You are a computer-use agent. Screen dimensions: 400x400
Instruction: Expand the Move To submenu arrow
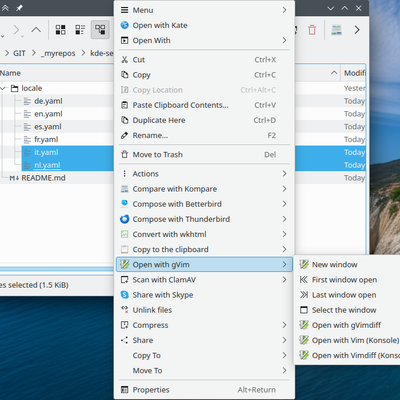click(x=284, y=370)
